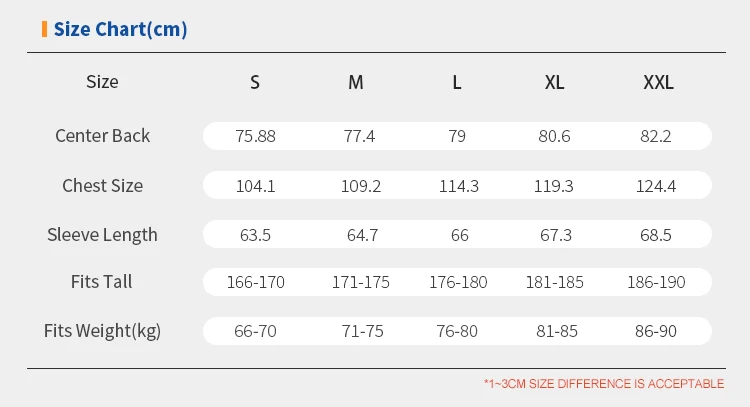Select the Fits Tall row label

[102, 282]
